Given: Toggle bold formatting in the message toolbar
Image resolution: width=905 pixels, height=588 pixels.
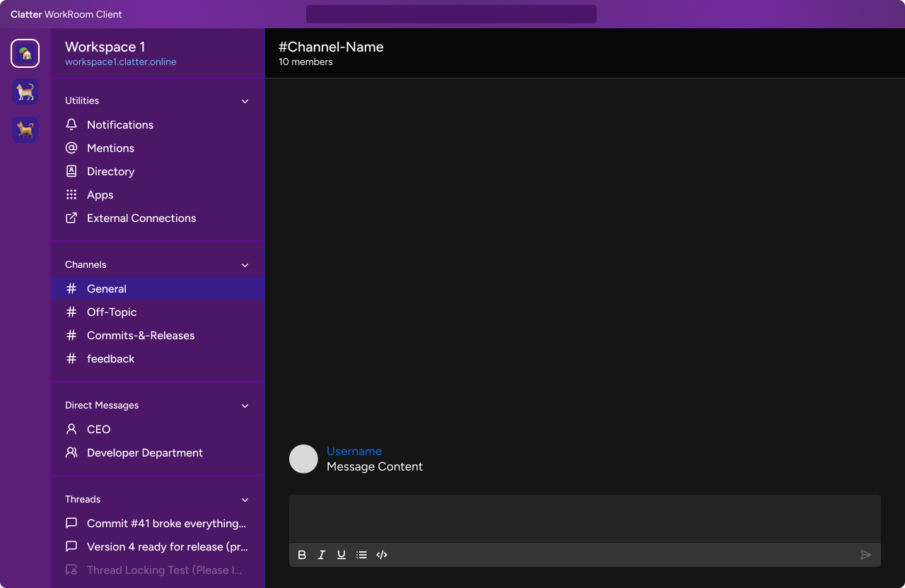Looking at the screenshot, I should [302, 555].
